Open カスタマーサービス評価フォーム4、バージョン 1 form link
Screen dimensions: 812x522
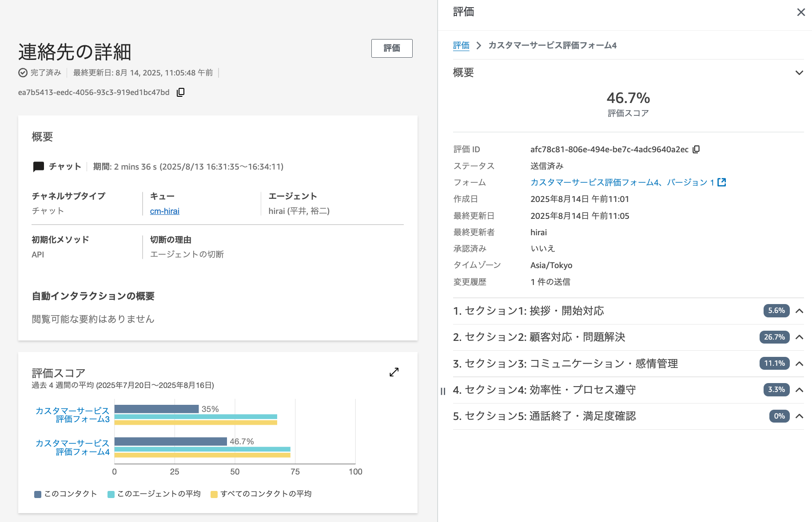622,182
